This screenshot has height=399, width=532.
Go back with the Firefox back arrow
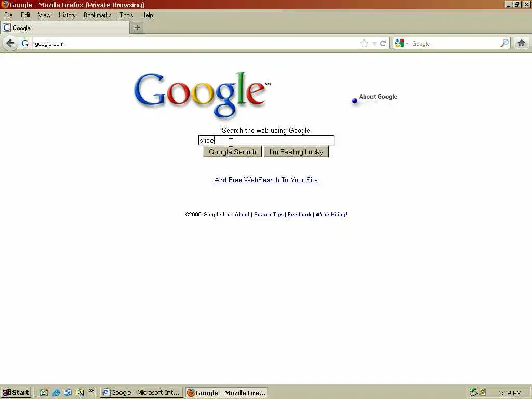coord(10,44)
